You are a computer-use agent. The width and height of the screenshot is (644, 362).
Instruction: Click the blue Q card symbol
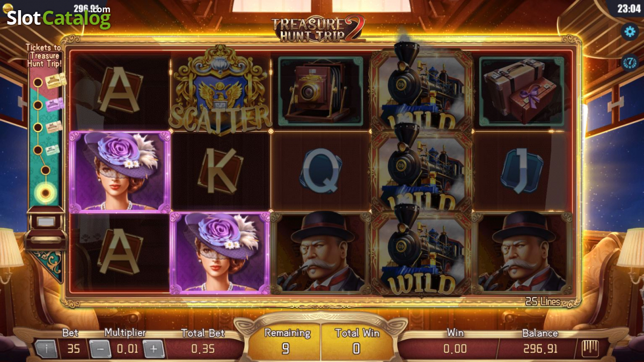321,171
